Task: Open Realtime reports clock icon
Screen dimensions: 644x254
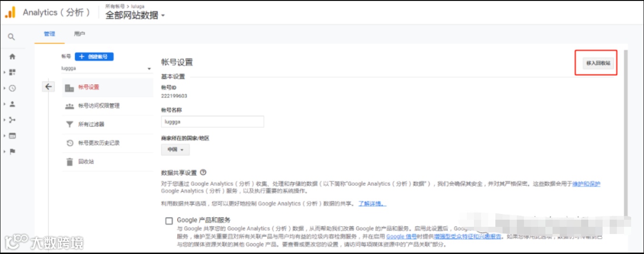Action: (x=12, y=88)
